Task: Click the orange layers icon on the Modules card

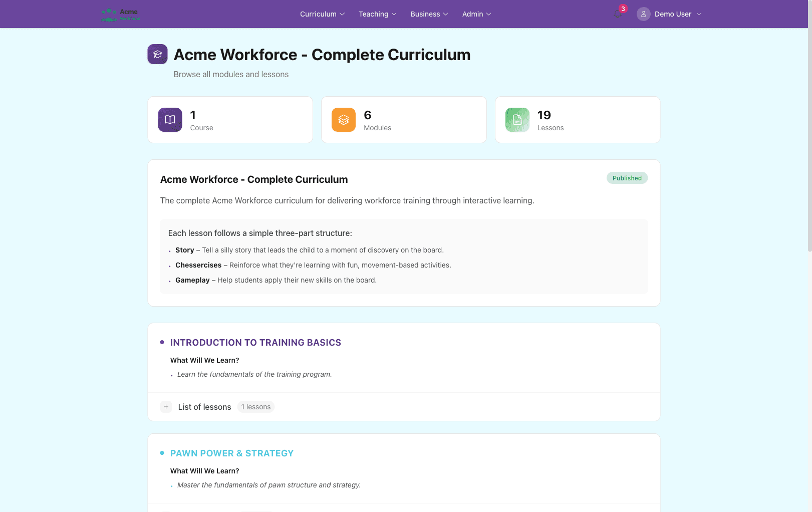Action: [x=343, y=120]
